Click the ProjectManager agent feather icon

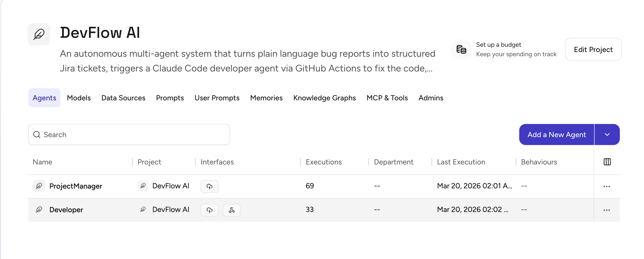click(39, 186)
